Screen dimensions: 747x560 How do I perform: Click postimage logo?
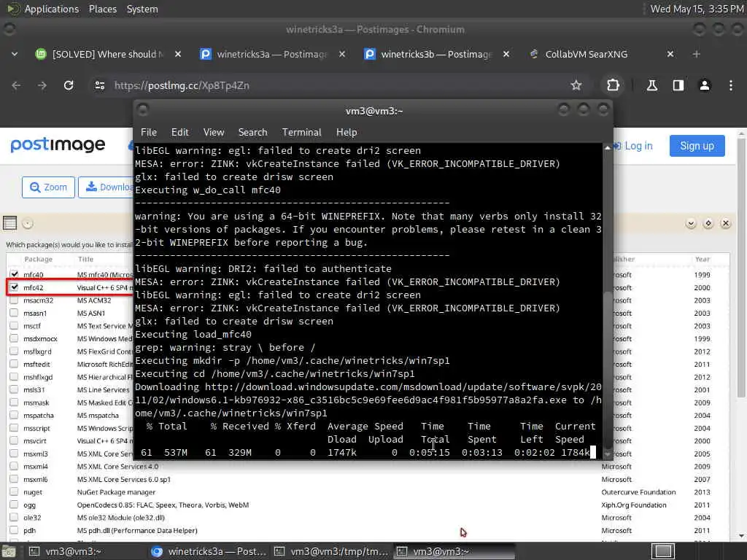[58, 145]
